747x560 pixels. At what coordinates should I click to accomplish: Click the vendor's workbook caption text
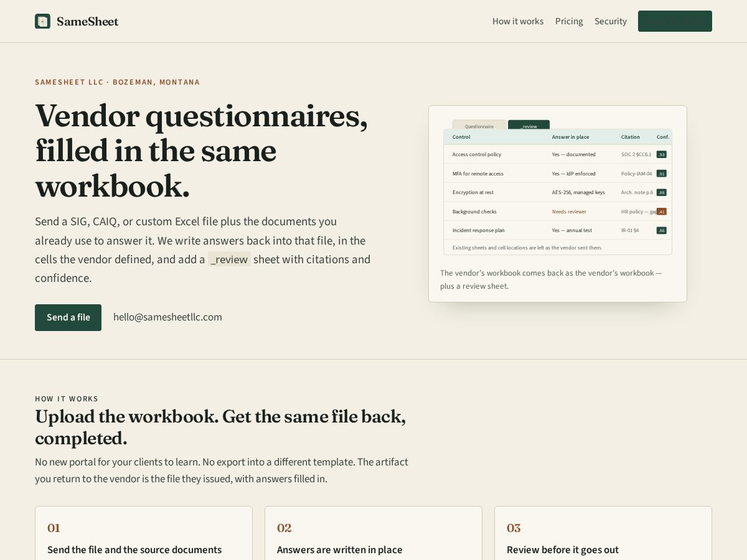tap(551, 279)
